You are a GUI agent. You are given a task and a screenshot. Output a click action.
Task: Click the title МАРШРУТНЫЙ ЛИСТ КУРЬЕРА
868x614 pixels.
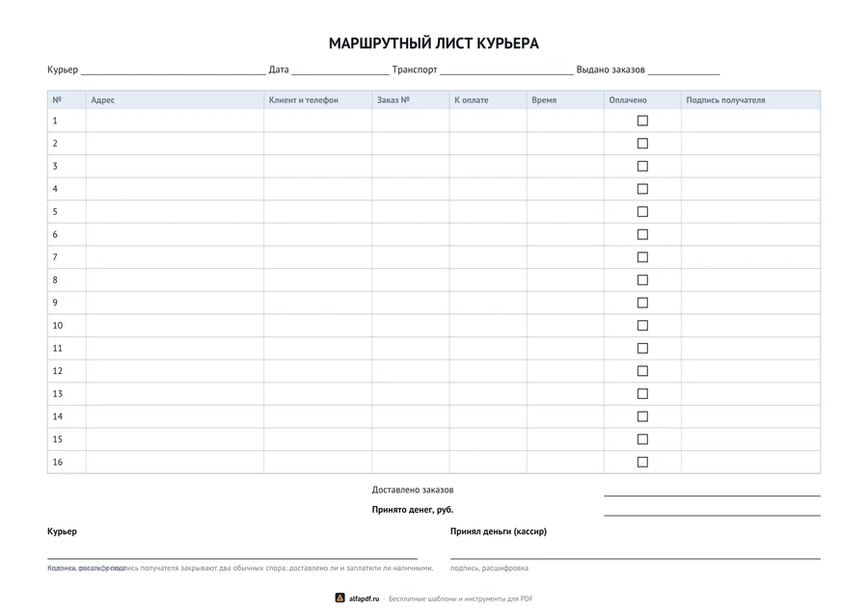[x=433, y=43]
